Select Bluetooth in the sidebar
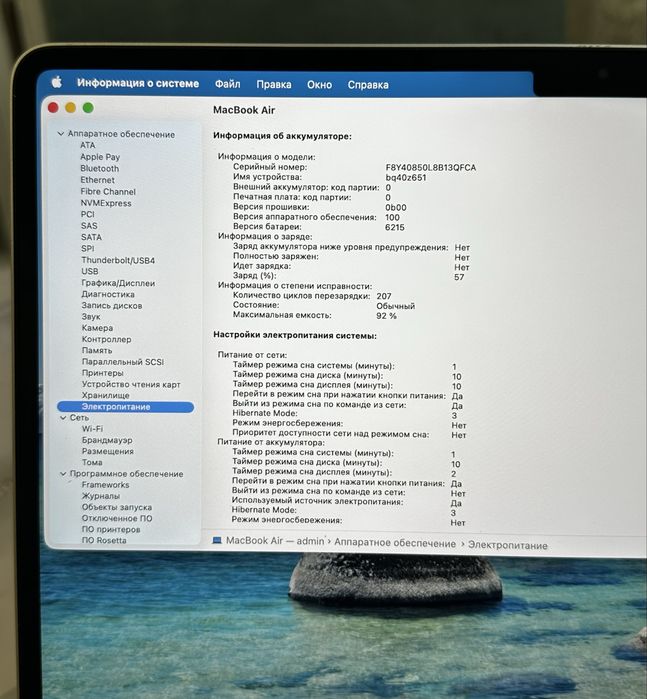Image resolution: width=647 pixels, height=699 pixels. (99, 169)
